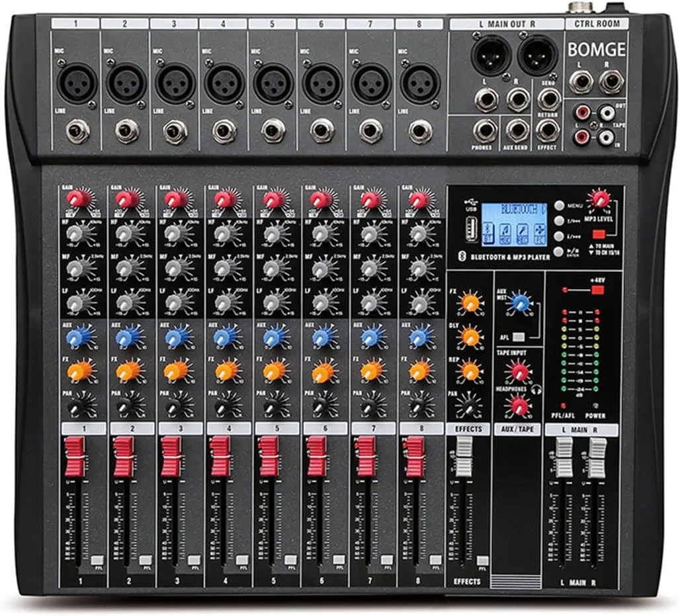Toggle the AFL switch under AUX MST
Screen dimensions: 680x616
coord(519,336)
